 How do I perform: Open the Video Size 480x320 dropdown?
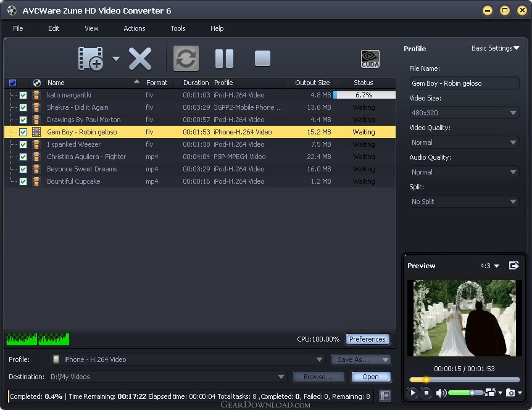[464, 113]
